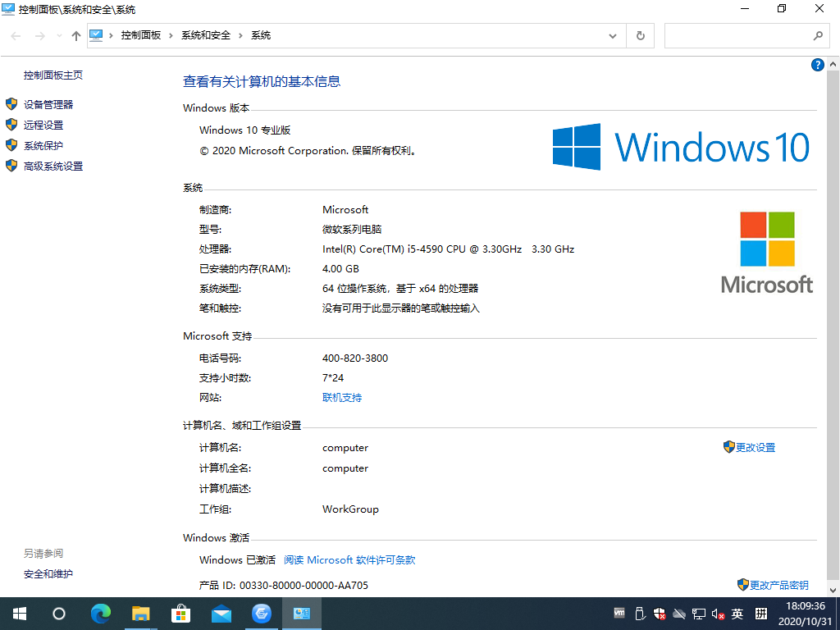
Task: Click 更改设置 to change computer name
Action: (755, 448)
